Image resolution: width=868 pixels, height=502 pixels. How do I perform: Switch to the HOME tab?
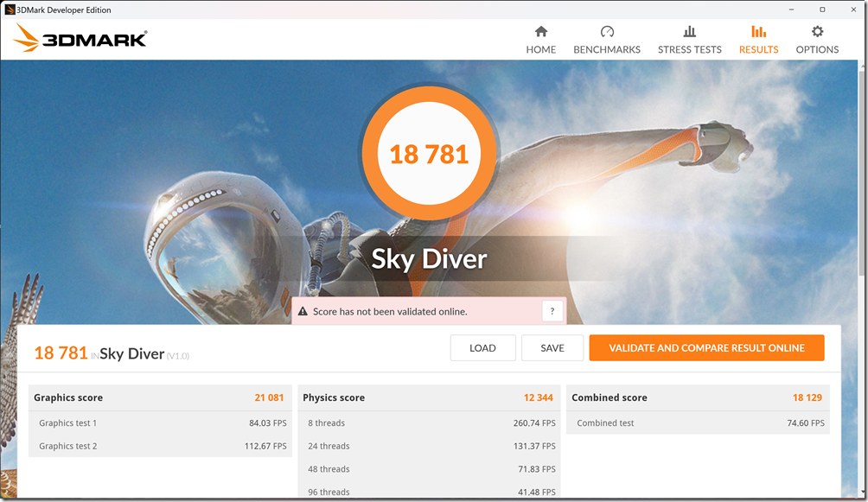tap(540, 49)
